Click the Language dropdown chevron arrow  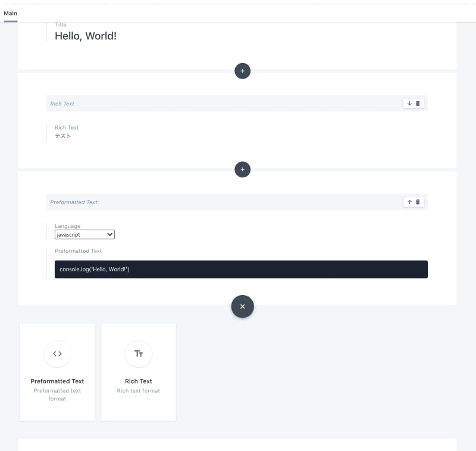coord(110,234)
